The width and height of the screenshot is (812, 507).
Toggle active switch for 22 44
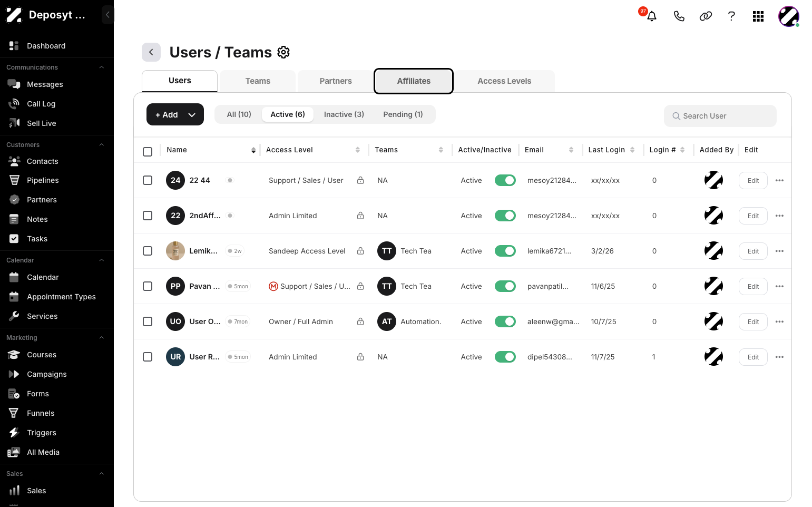coord(505,180)
